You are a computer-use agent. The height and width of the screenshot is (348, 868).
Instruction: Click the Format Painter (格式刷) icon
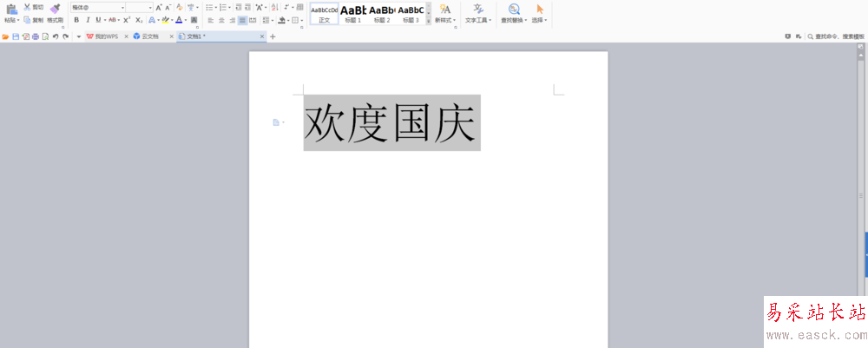[55, 9]
